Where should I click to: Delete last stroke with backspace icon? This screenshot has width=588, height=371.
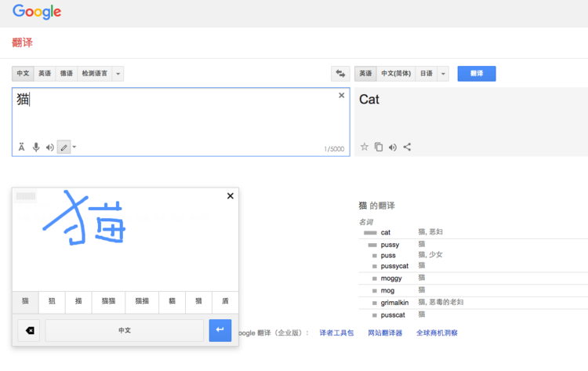tap(29, 330)
